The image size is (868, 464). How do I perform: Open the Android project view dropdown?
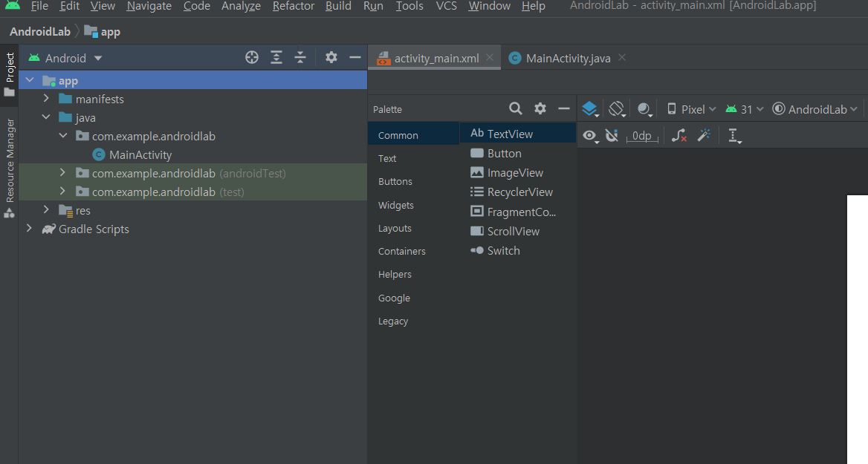coord(65,58)
